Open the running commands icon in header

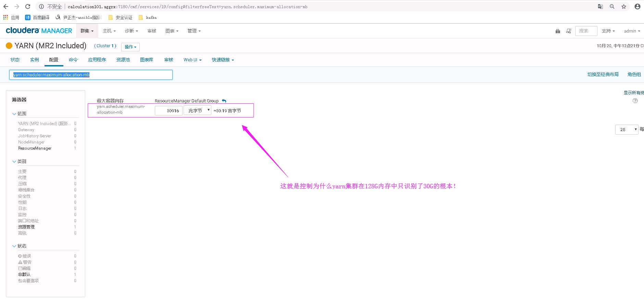coord(569,31)
